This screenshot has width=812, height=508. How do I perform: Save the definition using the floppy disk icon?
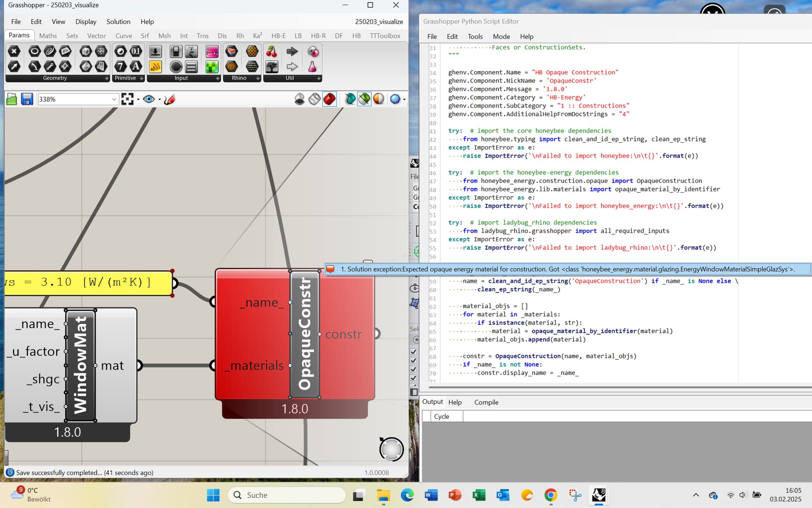click(x=27, y=99)
